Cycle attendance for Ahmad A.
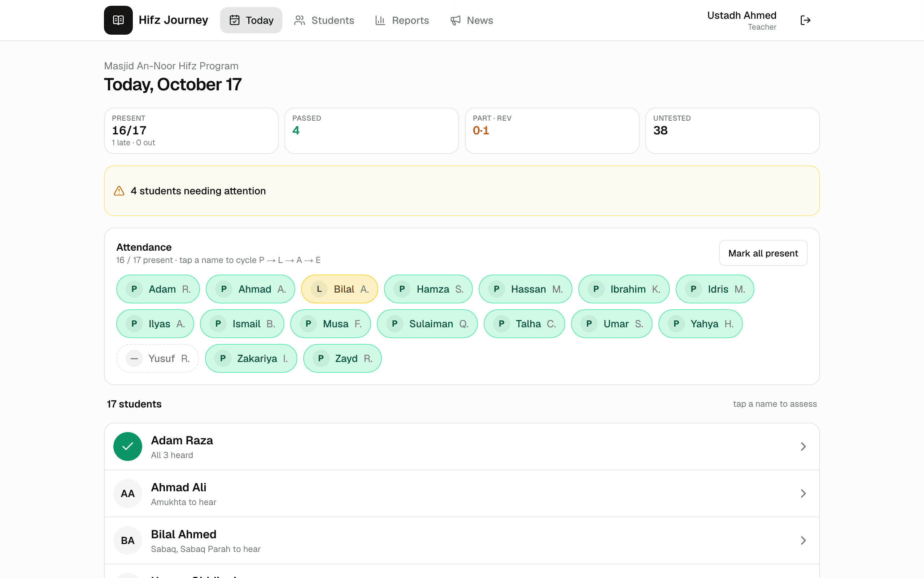 250,289
